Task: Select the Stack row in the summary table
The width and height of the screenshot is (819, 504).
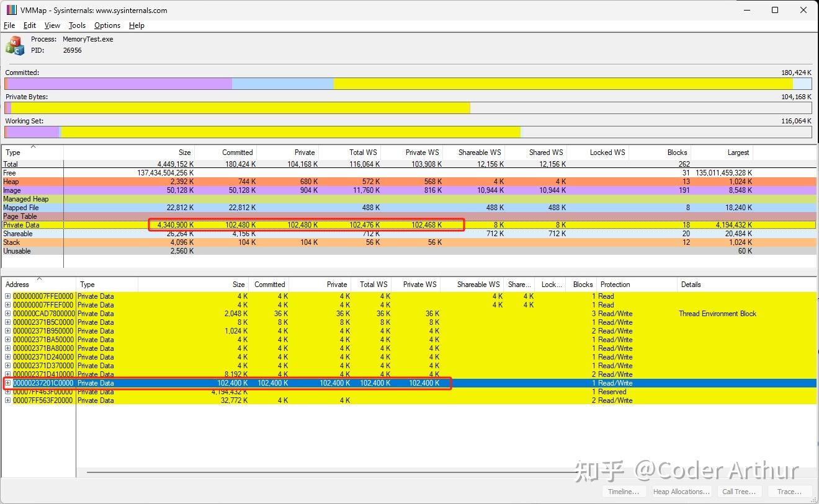Action: point(31,242)
